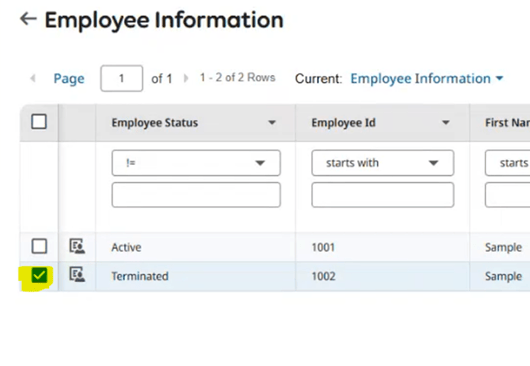Uncheck the Terminated employee row checkbox

[x=39, y=275]
